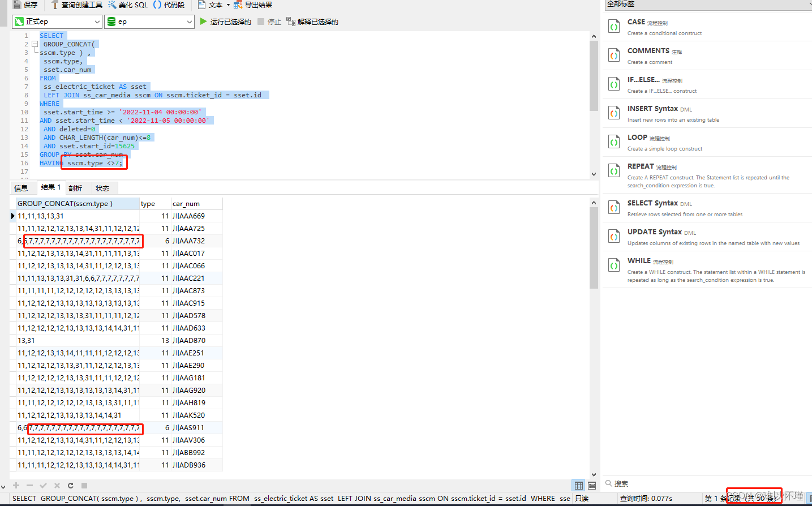
Task: Open the SELECT Syntax snippet icon
Action: point(614,208)
